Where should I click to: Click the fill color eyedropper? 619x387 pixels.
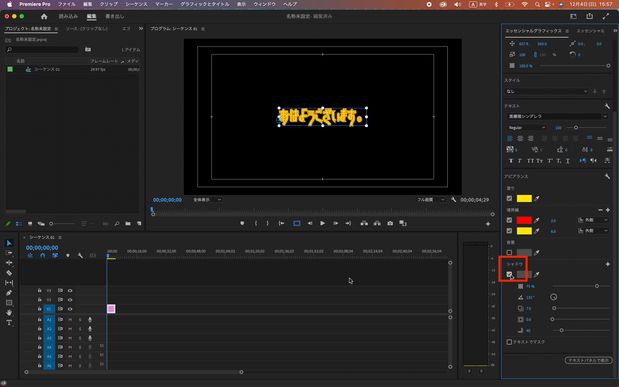tap(536, 199)
